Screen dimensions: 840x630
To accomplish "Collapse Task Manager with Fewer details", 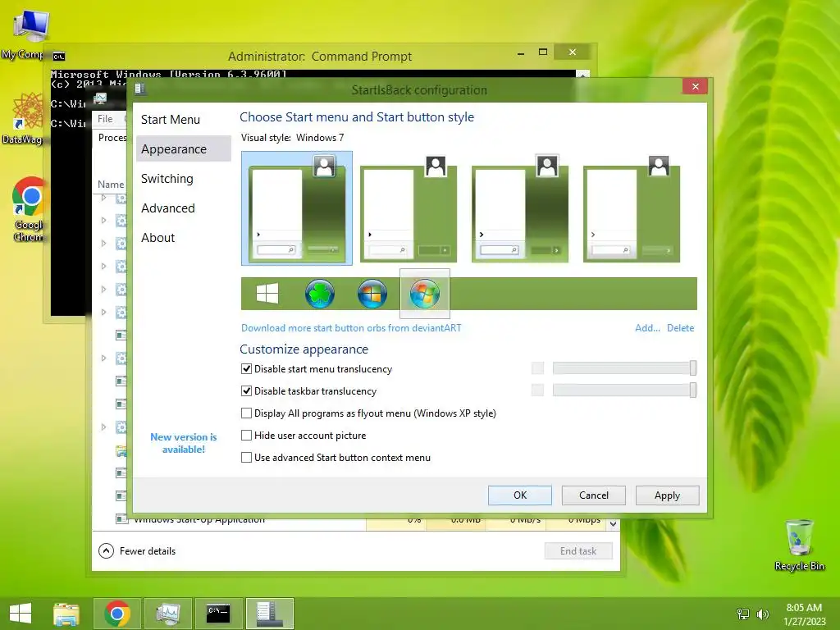I will point(137,550).
